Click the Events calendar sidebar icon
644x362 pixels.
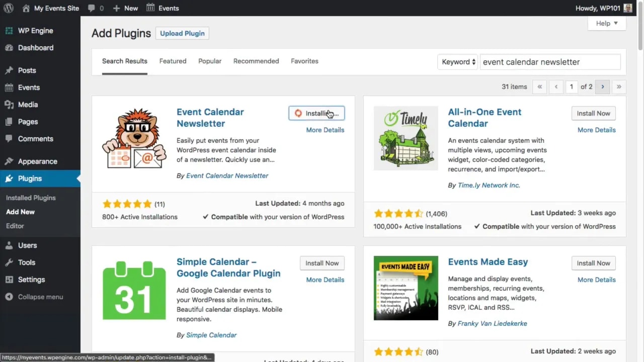pos(9,87)
